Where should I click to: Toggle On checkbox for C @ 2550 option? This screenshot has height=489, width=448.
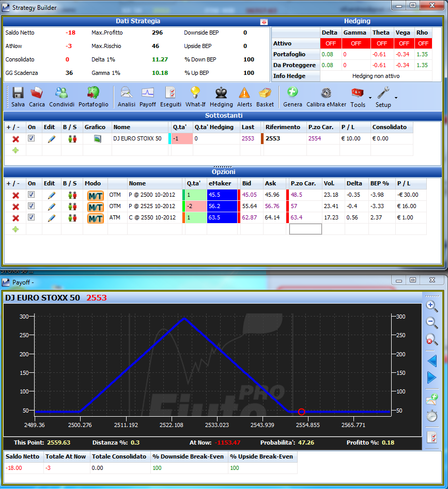[x=31, y=217]
